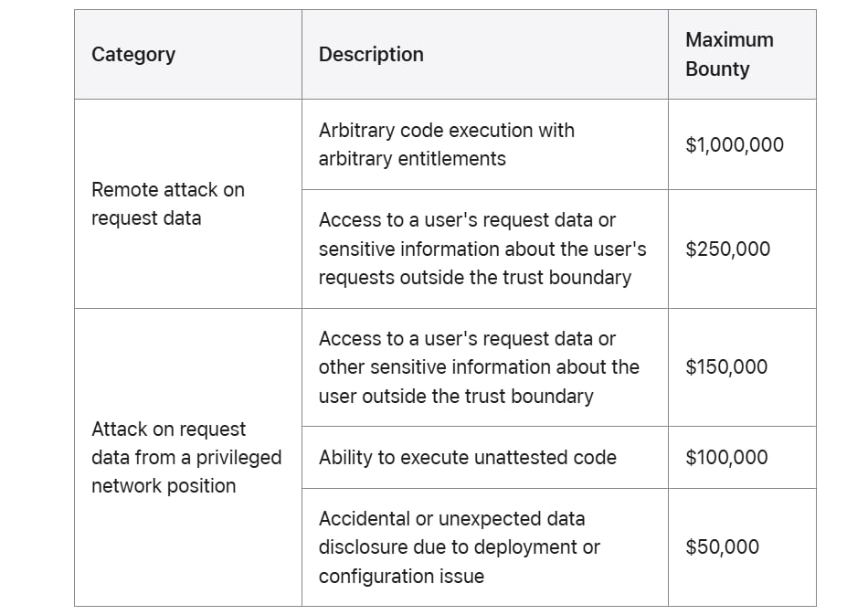Click the description beside the $250,000 bounty
Screen dimensions: 868x615
tap(480, 249)
